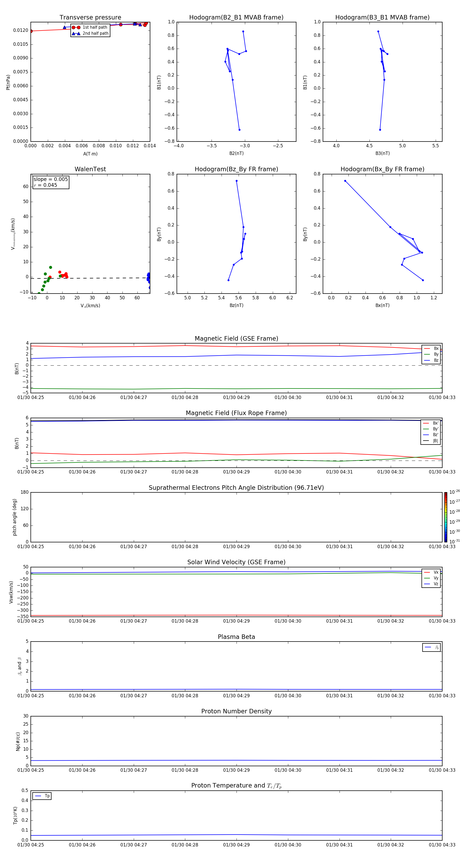Click the |B| entry in flux rope legend
473x868 pixels.
[x=431, y=441]
